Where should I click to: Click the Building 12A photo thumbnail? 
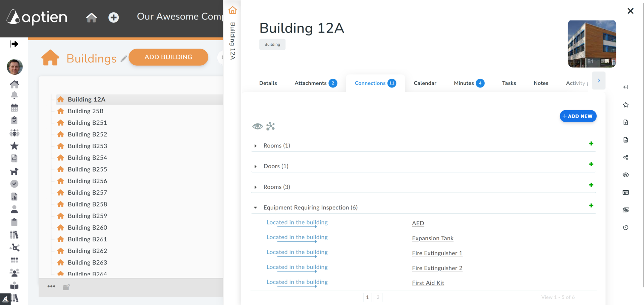click(592, 44)
